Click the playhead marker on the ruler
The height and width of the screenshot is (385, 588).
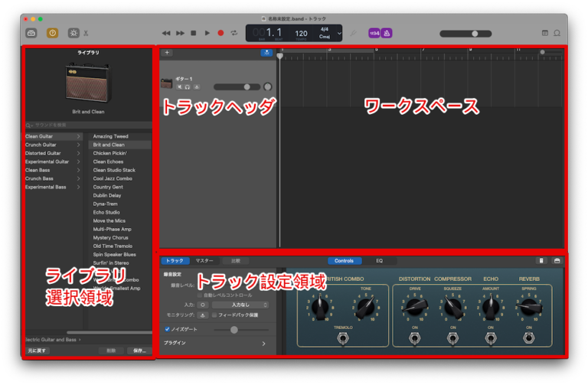(279, 56)
